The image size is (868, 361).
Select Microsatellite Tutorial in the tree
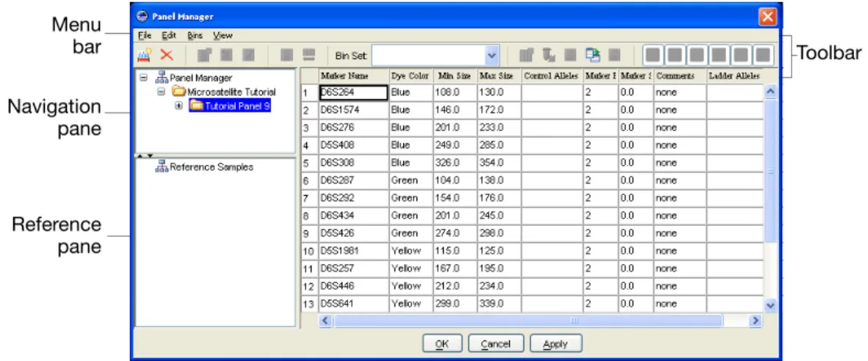coord(231,92)
